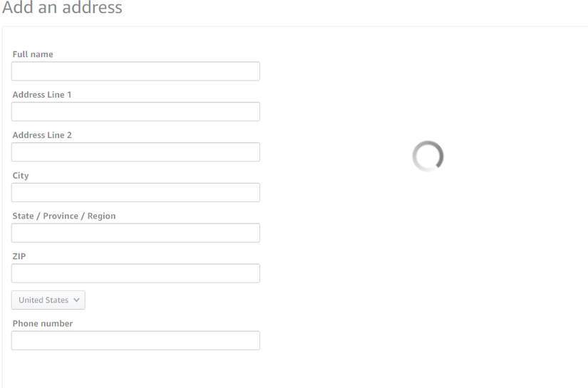Image resolution: width=588 pixels, height=388 pixels.
Task: Click the "Phone number" label
Action: click(x=43, y=323)
